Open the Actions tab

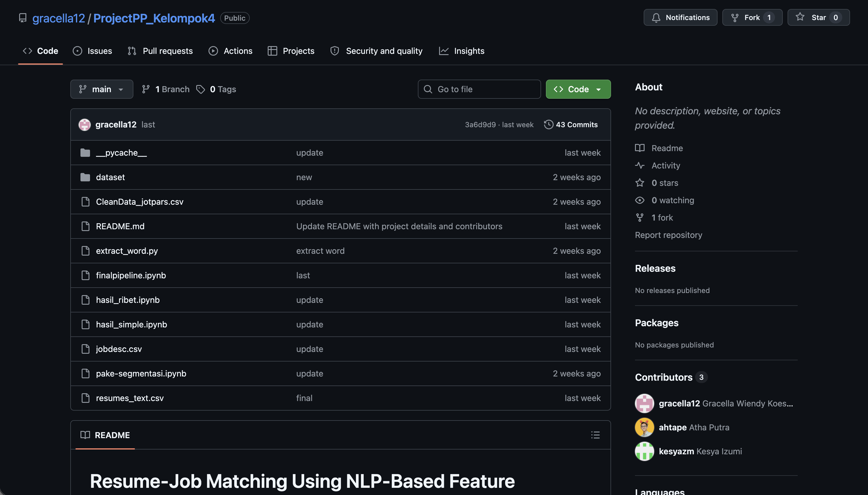point(230,51)
